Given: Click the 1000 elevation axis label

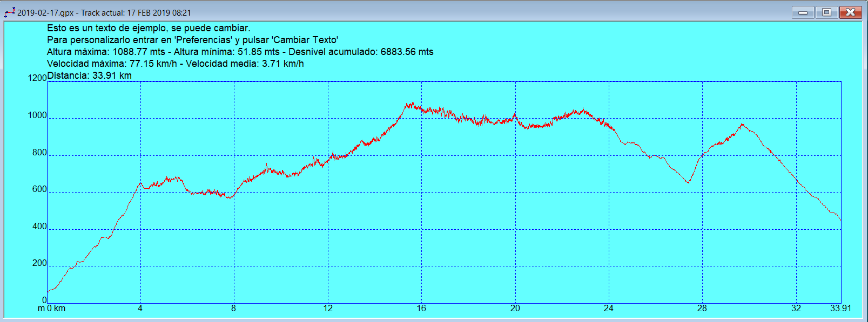Looking at the screenshot, I should (x=37, y=115).
